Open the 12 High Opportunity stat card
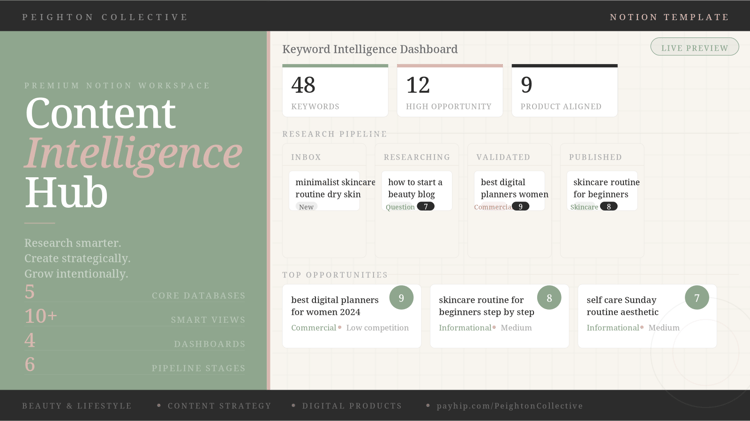This screenshot has height=421, width=750. click(x=450, y=90)
